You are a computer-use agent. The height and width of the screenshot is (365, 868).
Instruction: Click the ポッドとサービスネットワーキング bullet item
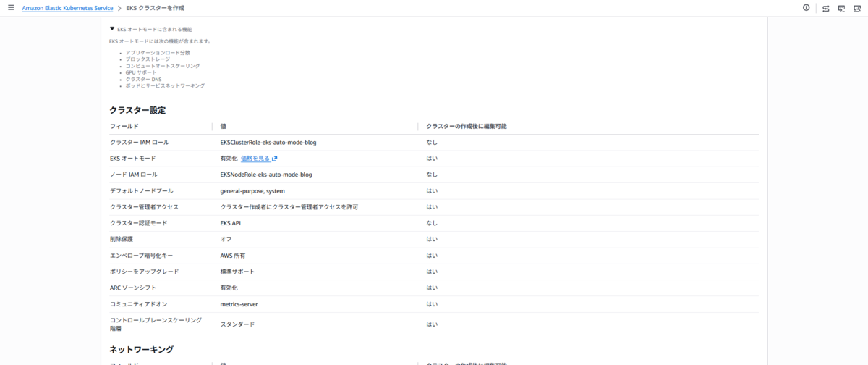[165, 85]
